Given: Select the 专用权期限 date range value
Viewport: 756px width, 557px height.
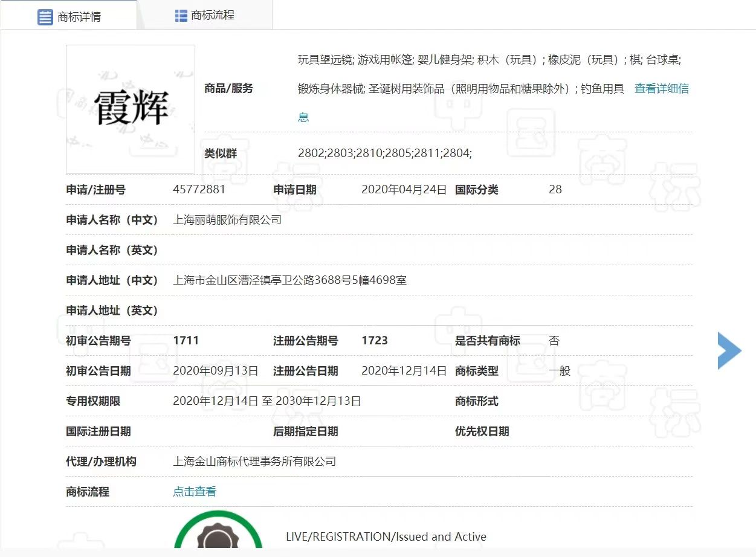Looking at the screenshot, I should click(267, 401).
